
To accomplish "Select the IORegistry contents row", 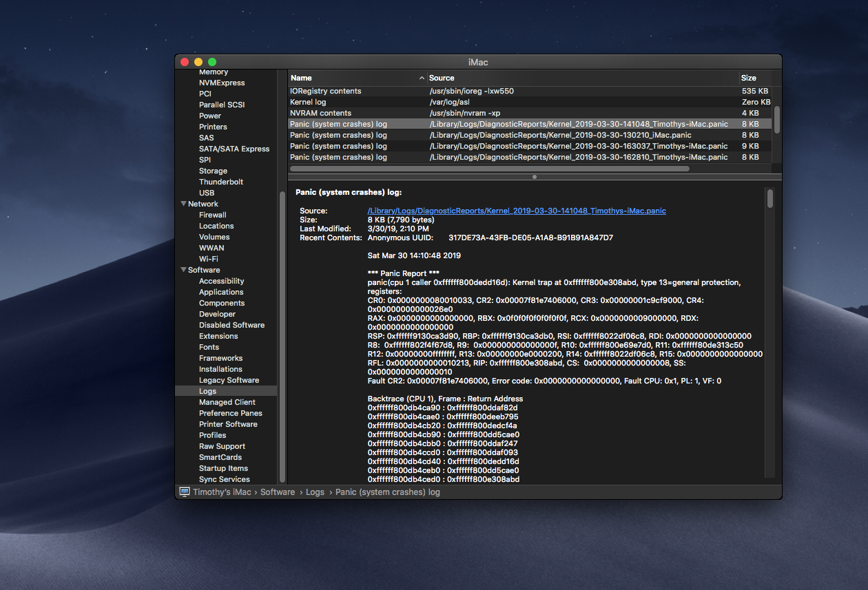I will (x=530, y=91).
